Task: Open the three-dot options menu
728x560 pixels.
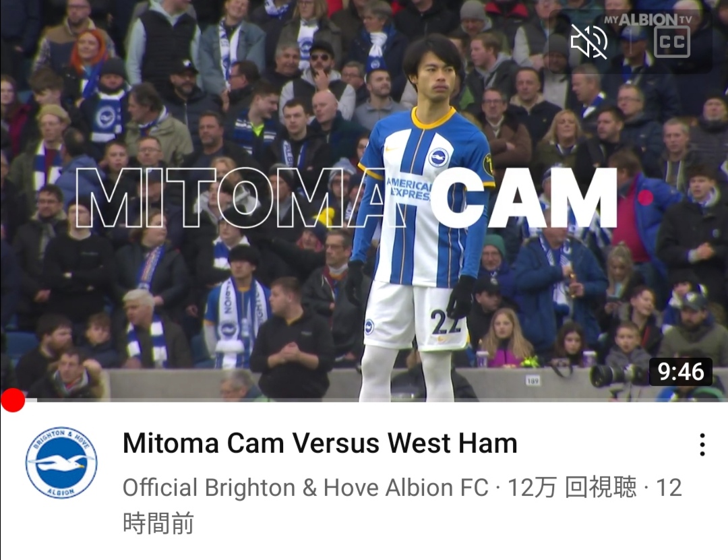Action: point(702,445)
